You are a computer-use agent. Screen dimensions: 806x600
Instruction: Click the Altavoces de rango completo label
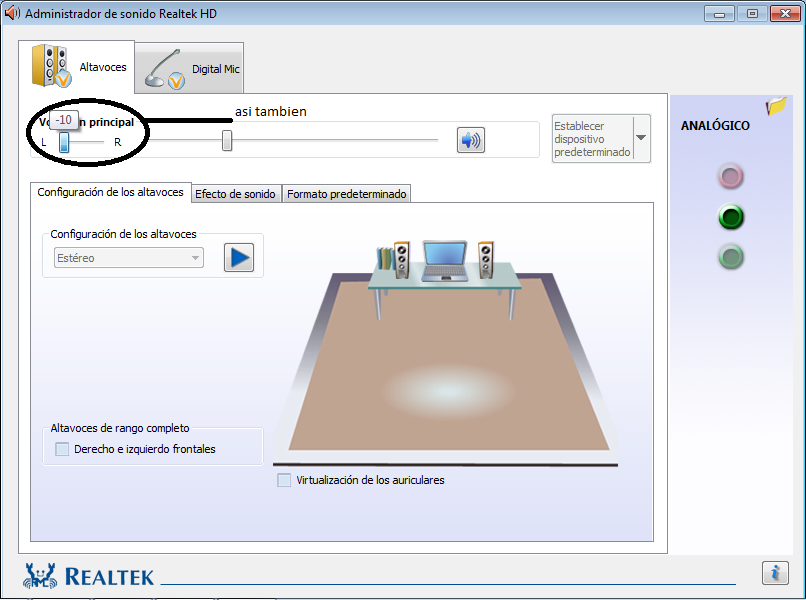click(120, 428)
